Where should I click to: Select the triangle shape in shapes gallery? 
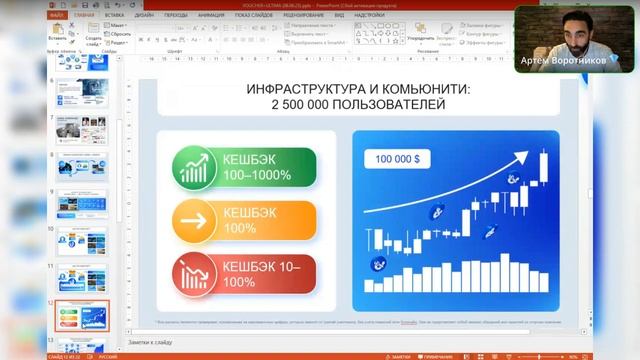[x=358, y=33]
